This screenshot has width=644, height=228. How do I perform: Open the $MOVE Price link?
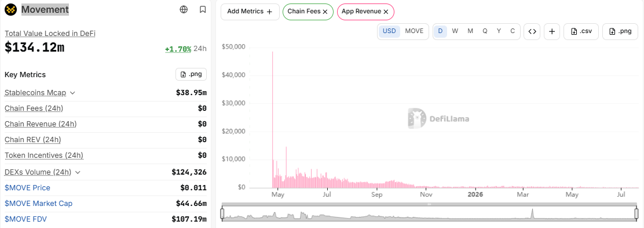click(x=27, y=187)
